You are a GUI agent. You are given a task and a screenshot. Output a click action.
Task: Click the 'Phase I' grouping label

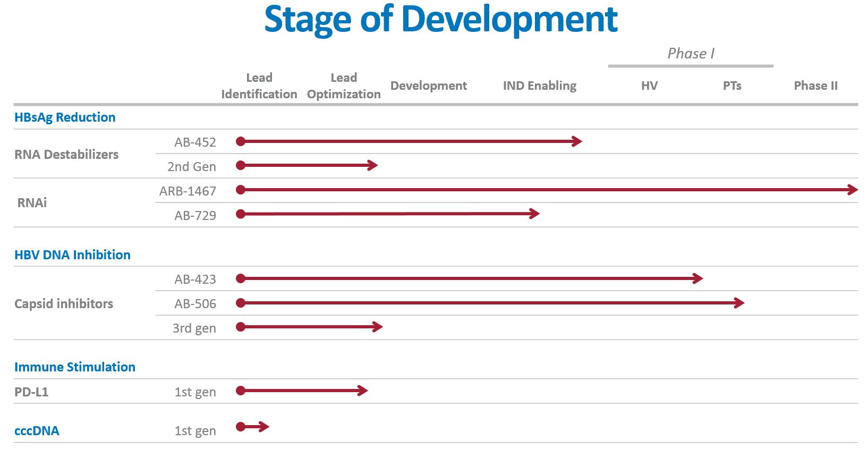[x=691, y=54]
